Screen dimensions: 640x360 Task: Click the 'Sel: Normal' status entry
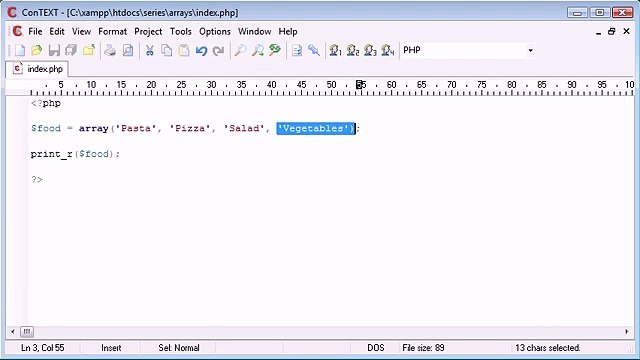[179, 348]
